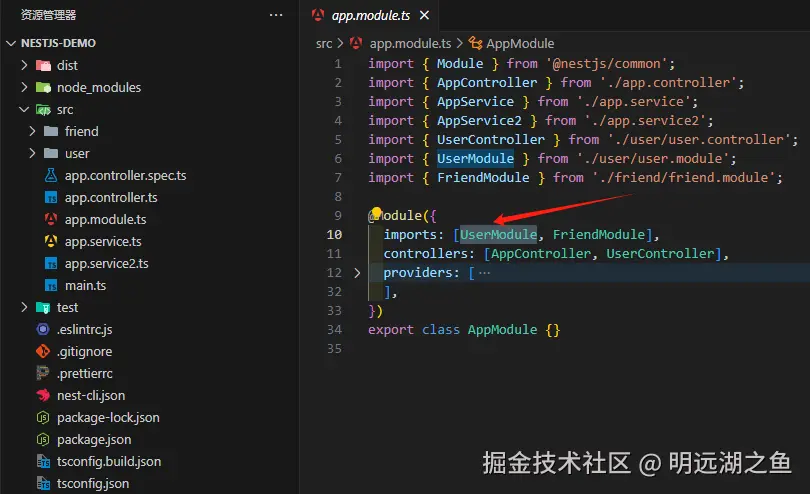Click the Node icon of package.json
The width and height of the screenshot is (810, 494).
point(43,439)
